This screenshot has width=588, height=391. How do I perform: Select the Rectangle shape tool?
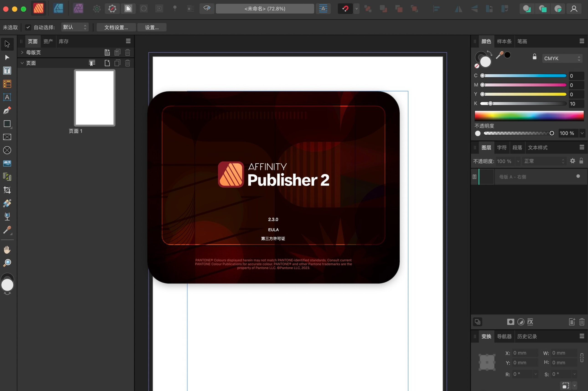(7, 124)
